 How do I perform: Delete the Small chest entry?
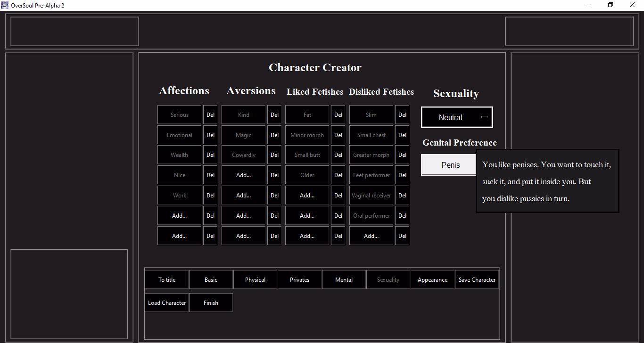point(403,135)
